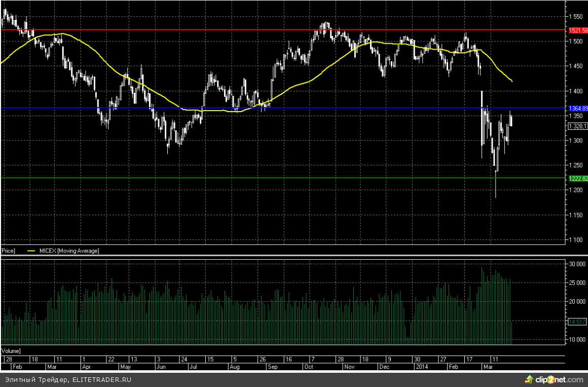Click the blue 1364.89 price level tag

pos(577,109)
